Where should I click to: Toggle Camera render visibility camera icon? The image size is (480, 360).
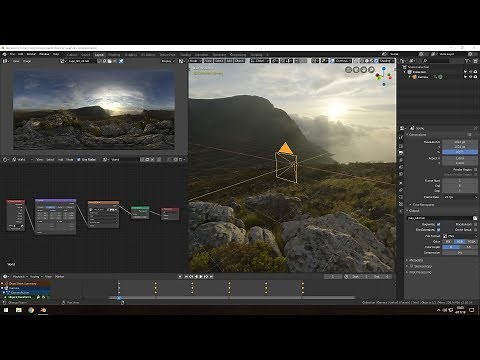[475, 77]
